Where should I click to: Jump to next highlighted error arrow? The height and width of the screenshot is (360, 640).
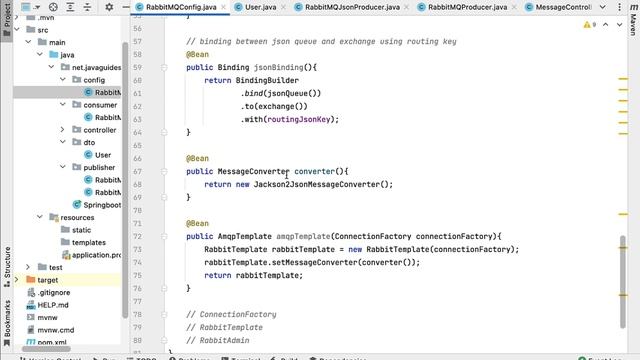tap(620, 25)
